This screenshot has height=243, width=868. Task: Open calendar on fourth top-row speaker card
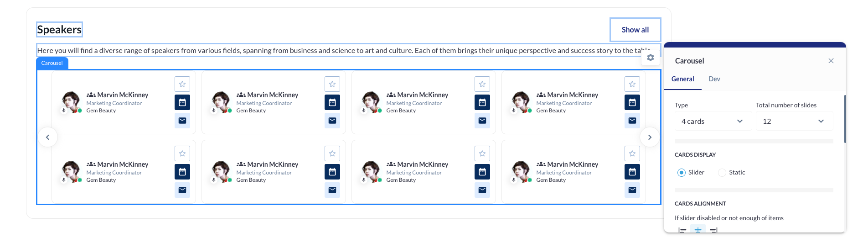[632, 102]
